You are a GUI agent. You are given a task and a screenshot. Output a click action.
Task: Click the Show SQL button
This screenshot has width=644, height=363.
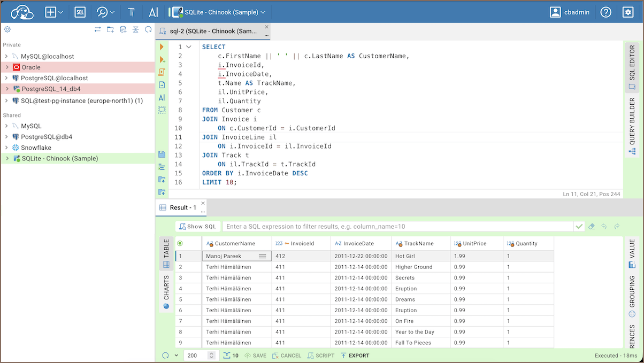coord(198,227)
